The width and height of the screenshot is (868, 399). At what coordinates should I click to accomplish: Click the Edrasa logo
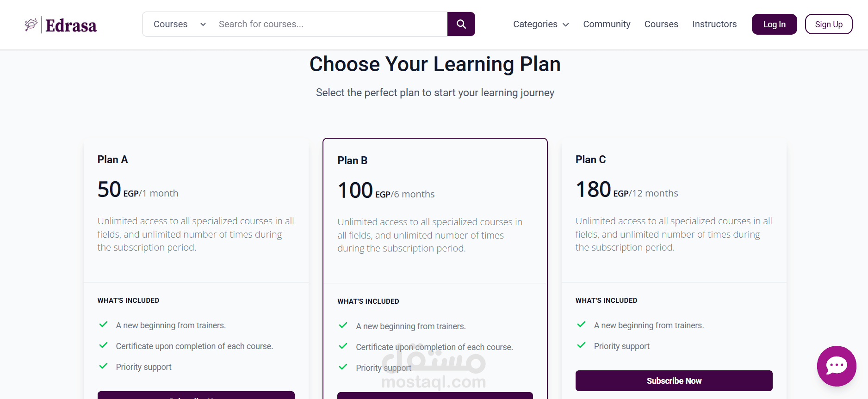click(x=61, y=25)
